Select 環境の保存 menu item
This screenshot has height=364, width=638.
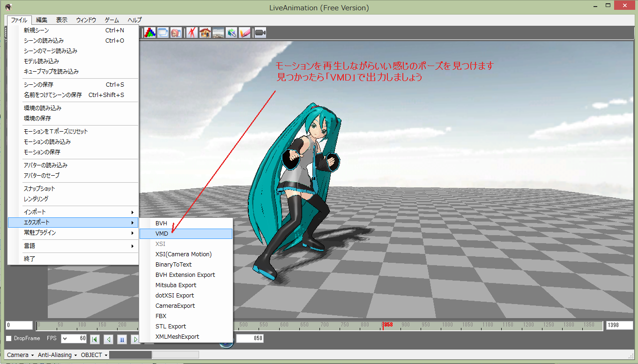click(x=74, y=119)
